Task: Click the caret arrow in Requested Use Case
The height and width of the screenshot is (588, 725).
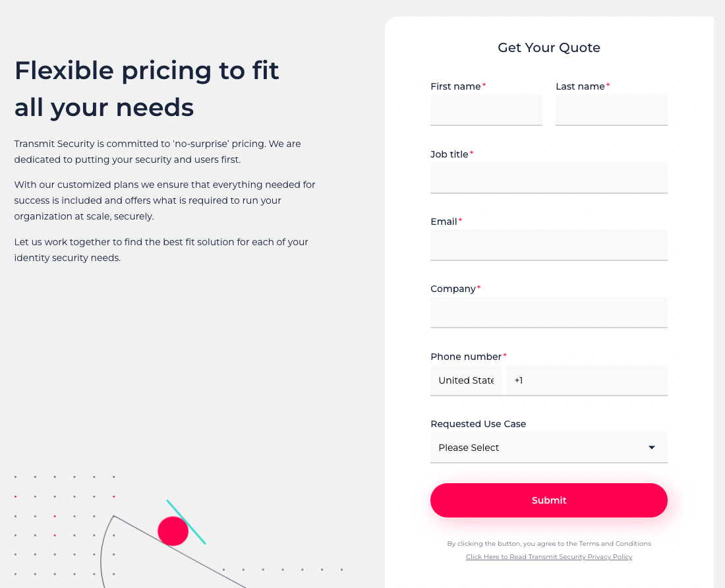Action: coord(652,448)
